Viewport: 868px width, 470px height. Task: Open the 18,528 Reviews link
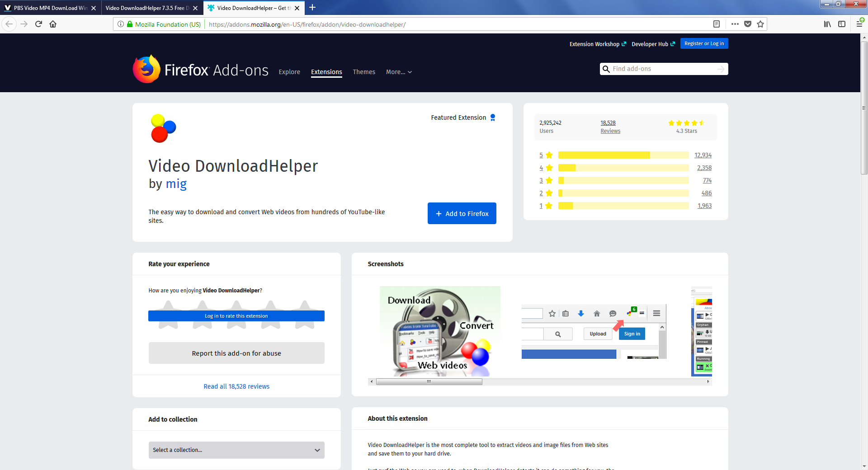pyautogui.click(x=610, y=127)
